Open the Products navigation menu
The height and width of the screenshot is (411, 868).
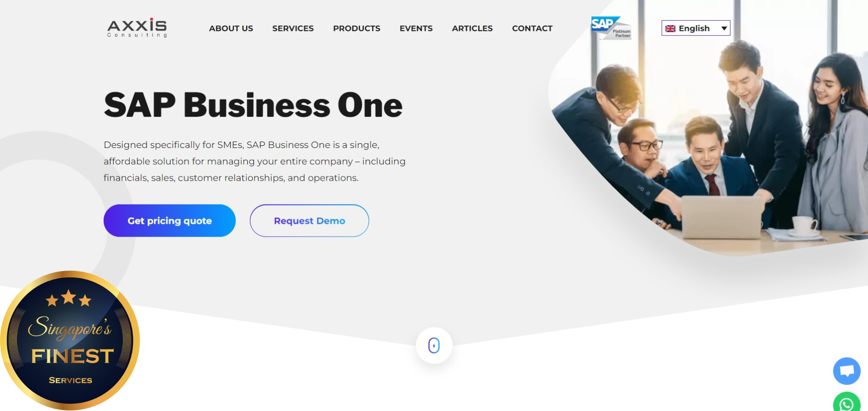tap(356, 28)
